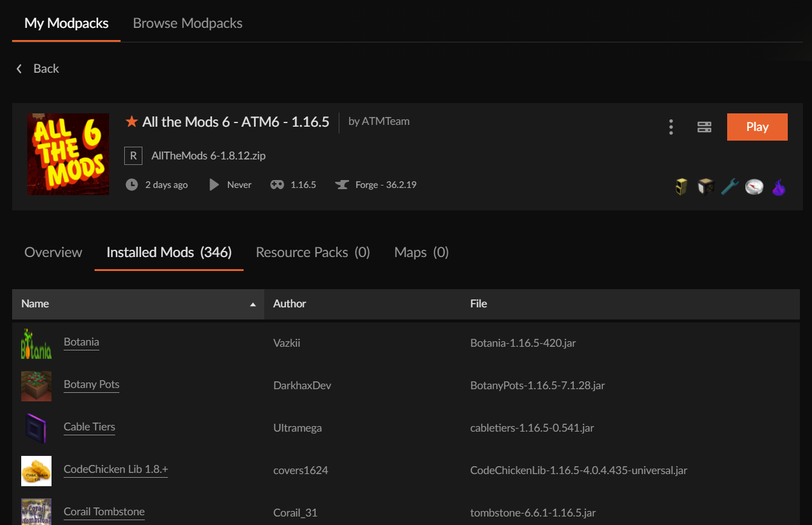
Task: Click author name covers1624
Action: pyautogui.click(x=301, y=470)
